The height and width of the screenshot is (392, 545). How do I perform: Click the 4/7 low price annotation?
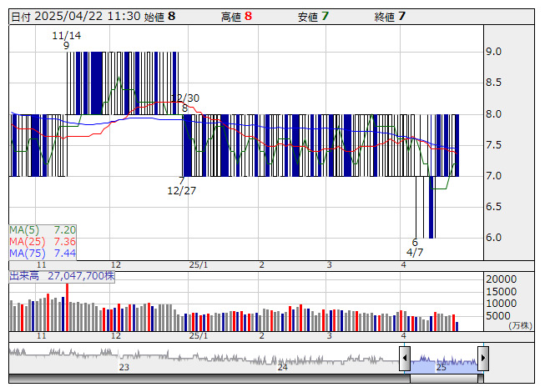pyautogui.click(x=415, y=252)
